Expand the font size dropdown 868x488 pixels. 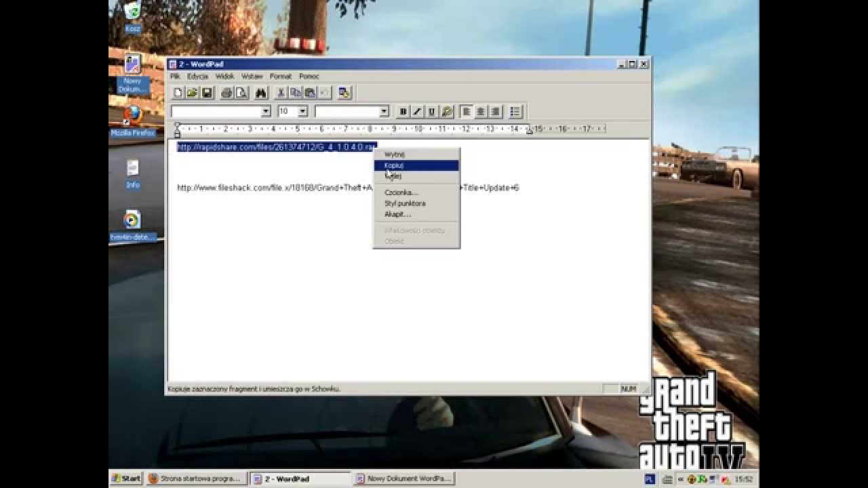coord(302,111)
